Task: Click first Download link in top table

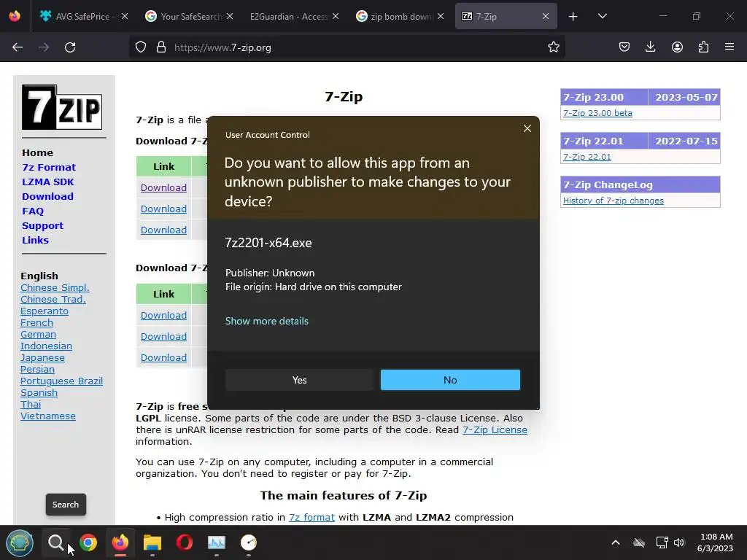Action: click(163, 187)
